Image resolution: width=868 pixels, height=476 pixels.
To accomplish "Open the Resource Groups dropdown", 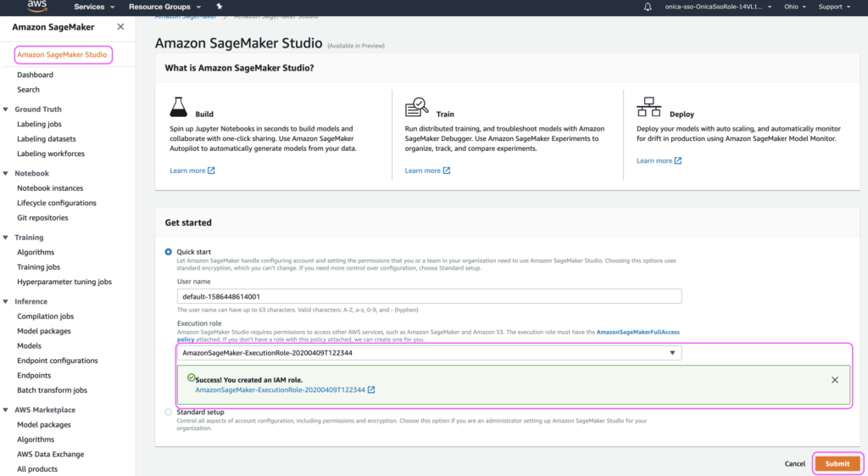I will [x=164, y=7].
